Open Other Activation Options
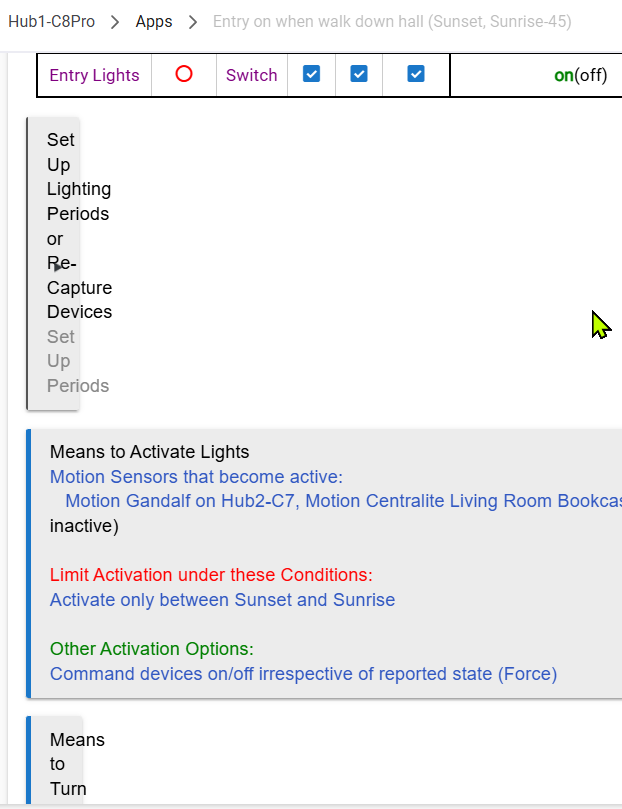The height and width of the screenshot is (809, 622). 151,649
